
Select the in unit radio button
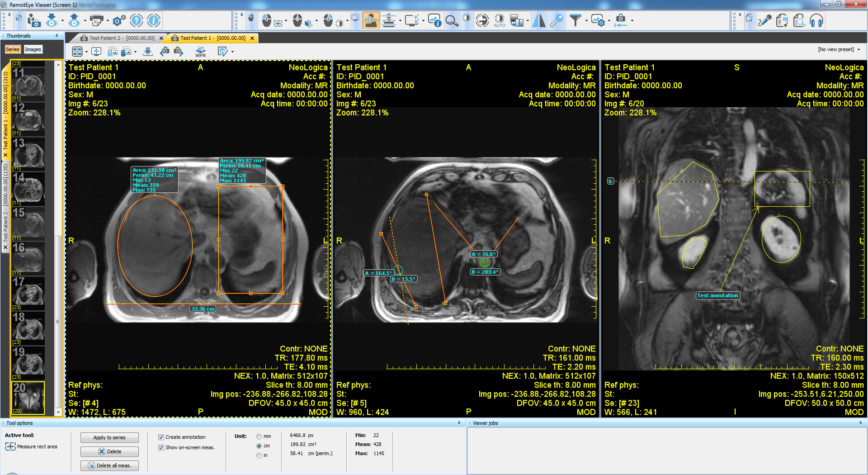(259, 456)
